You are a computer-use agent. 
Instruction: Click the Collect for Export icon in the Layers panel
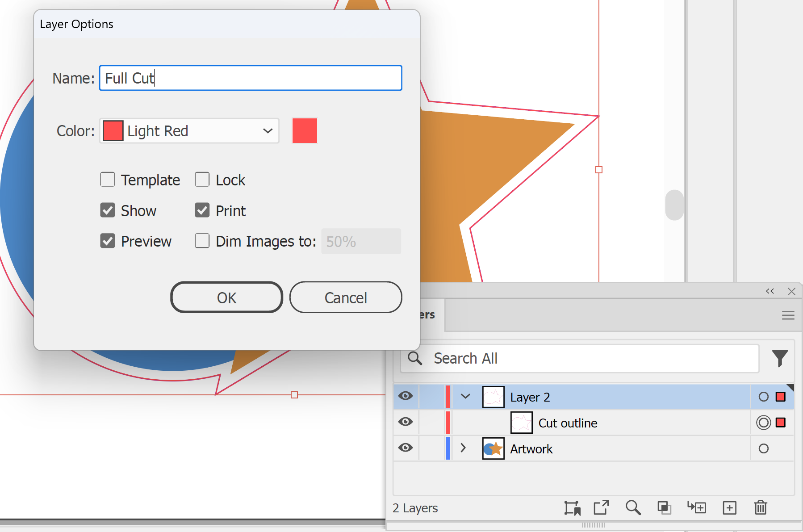point(572,508)
